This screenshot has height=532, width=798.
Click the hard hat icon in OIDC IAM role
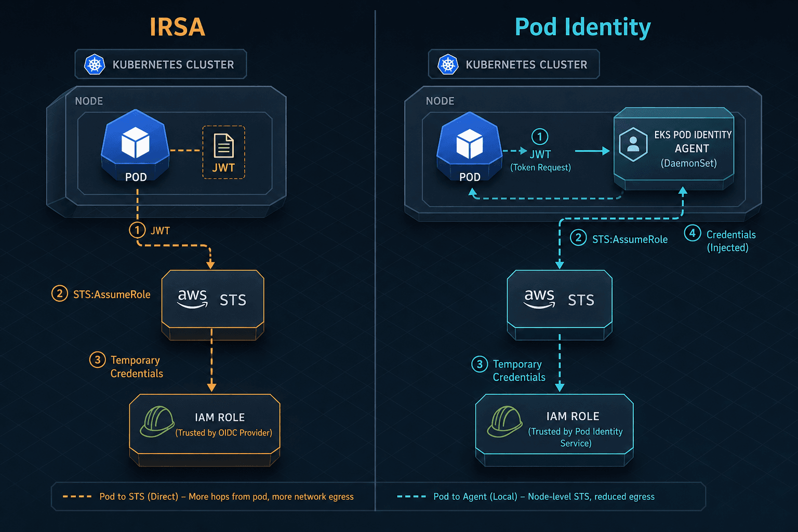157,422
